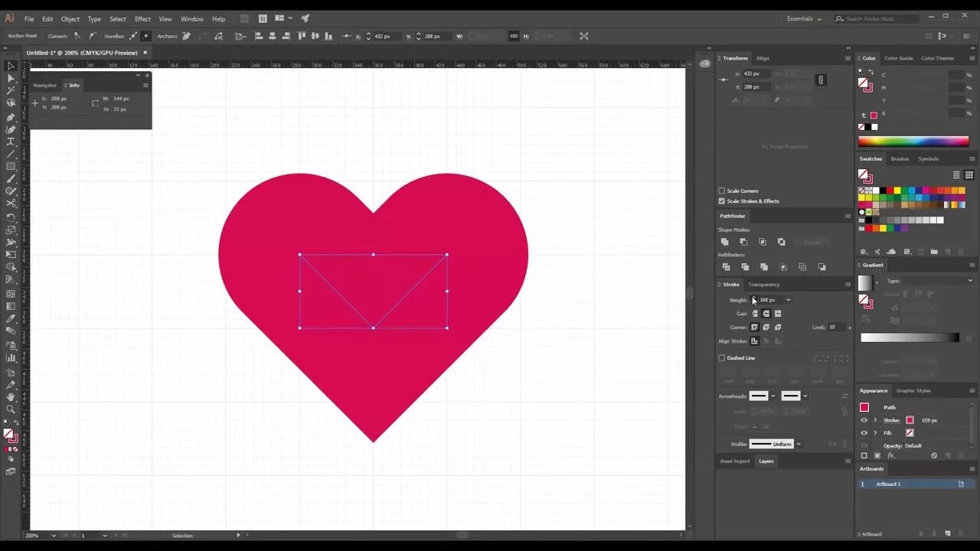
Task: Click the rocket GPU performance icon
Action: click(x=305, y=18)
